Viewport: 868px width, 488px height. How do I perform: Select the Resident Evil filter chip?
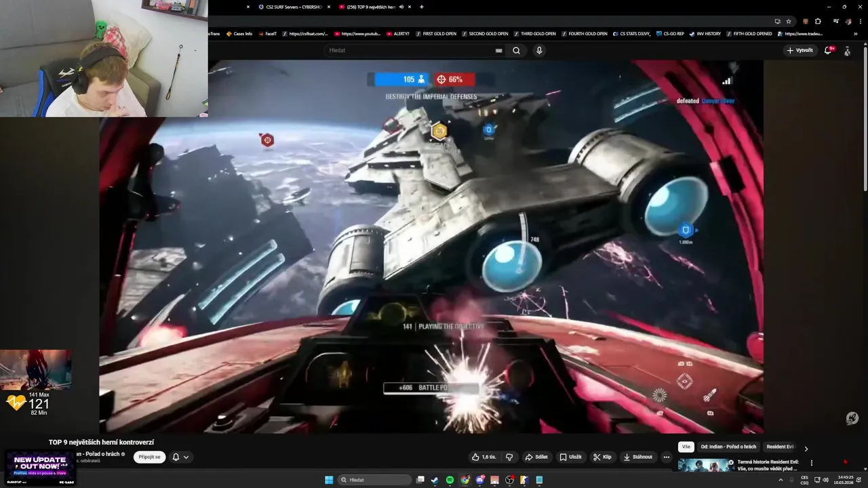coord(779,447)
